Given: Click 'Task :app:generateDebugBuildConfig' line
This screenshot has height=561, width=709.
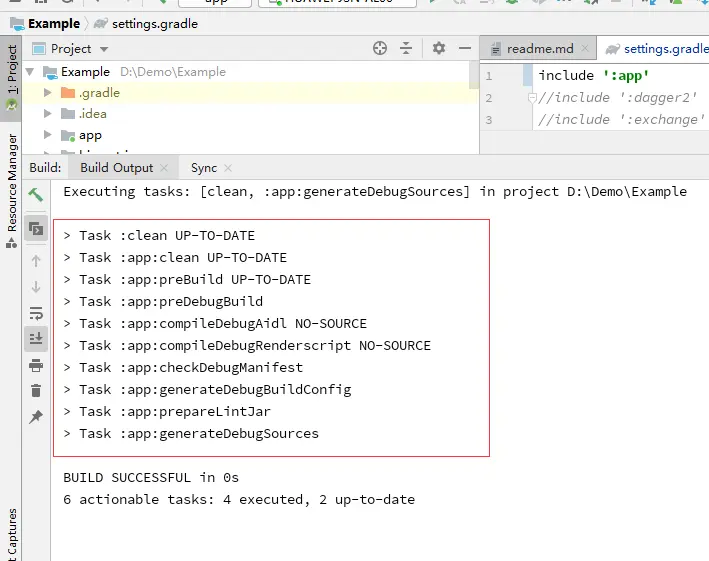Looking at the screenshot, I should [207, 390].
